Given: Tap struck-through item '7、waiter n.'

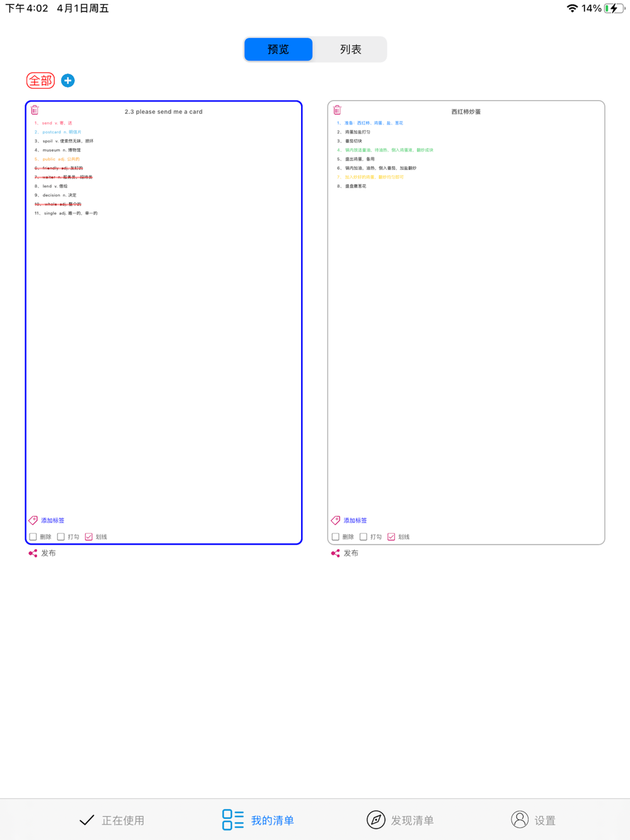Looking at the screenshot, I should [64, 177].
